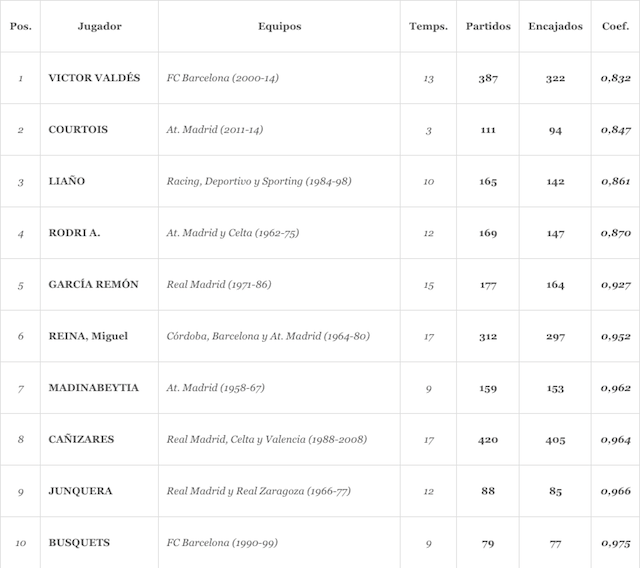Click the CAÑIZARES player cell
This screenshot has width=640, height=568.
pyautogui.click(x=81, y=439)
